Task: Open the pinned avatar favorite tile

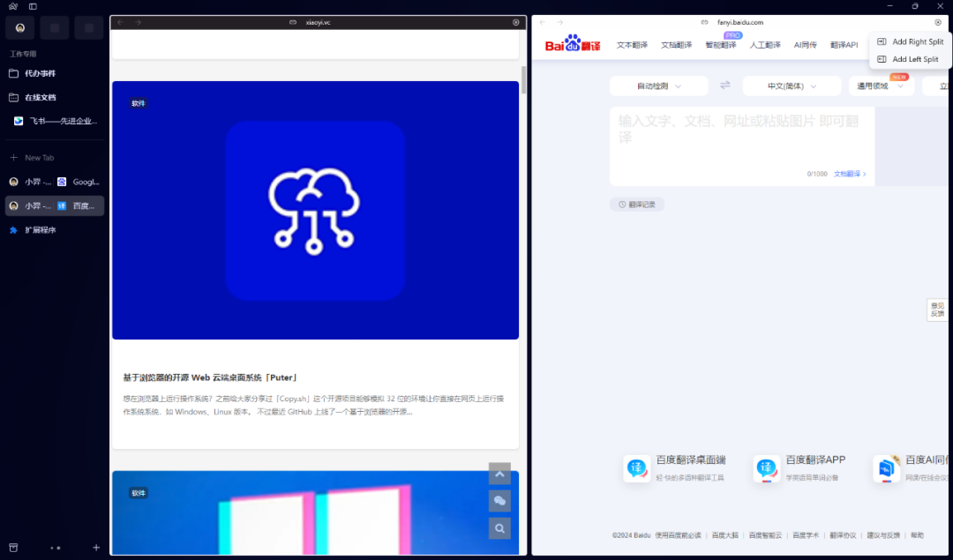Action: click(20, 28)
